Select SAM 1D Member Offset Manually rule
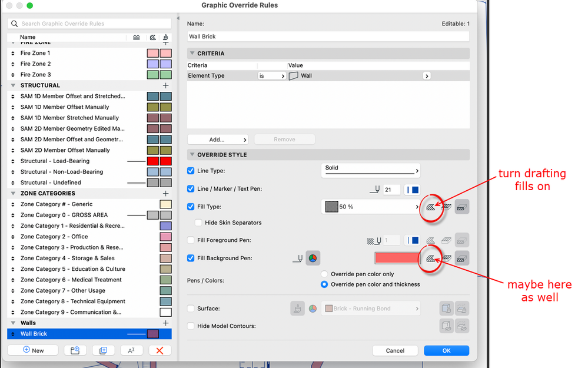588x368 pixels. click(x=89, y=107)
